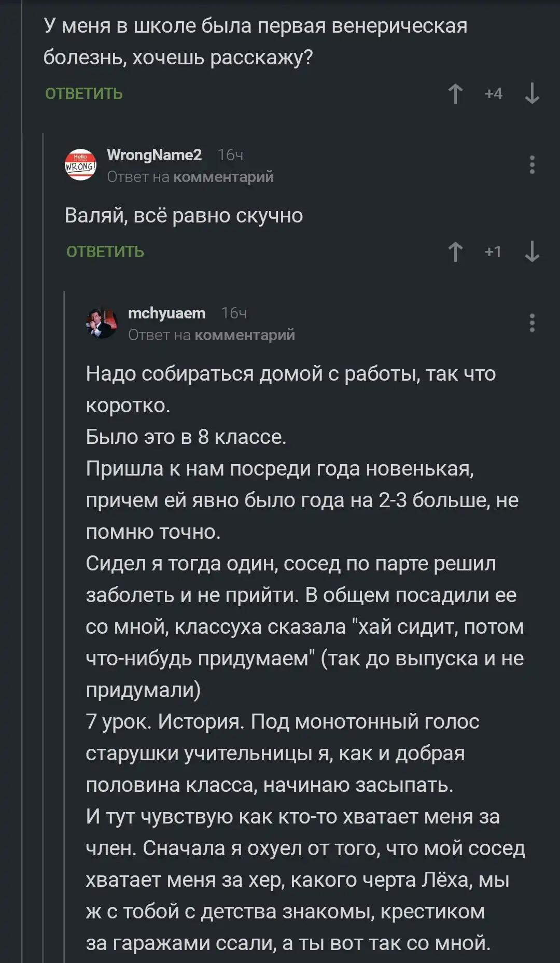The width and height of the screenshot is (560, 963).
Task: Click WrongName2's avatar picture
Action: (80, 165)
